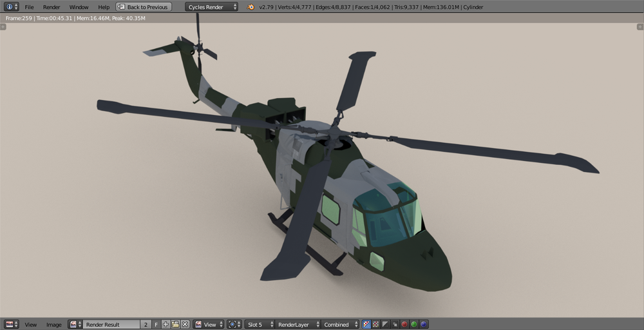Click the scene statistics text v2.79
The image size is (644, 330).
[x=371, y=7]
